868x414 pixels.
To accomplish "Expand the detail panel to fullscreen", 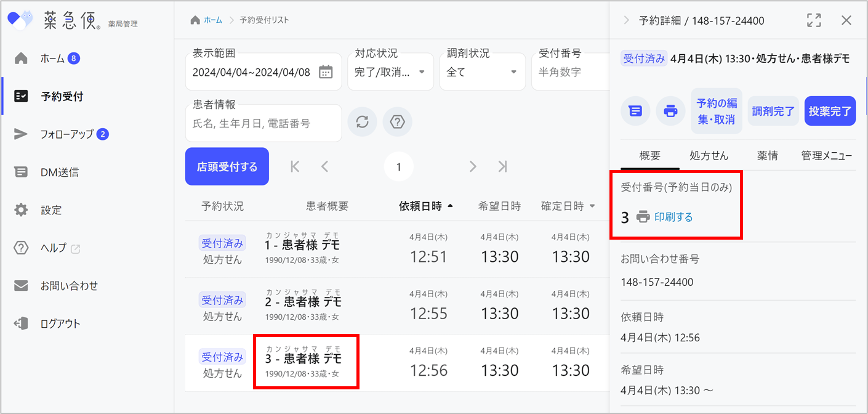I will [814, 20].
